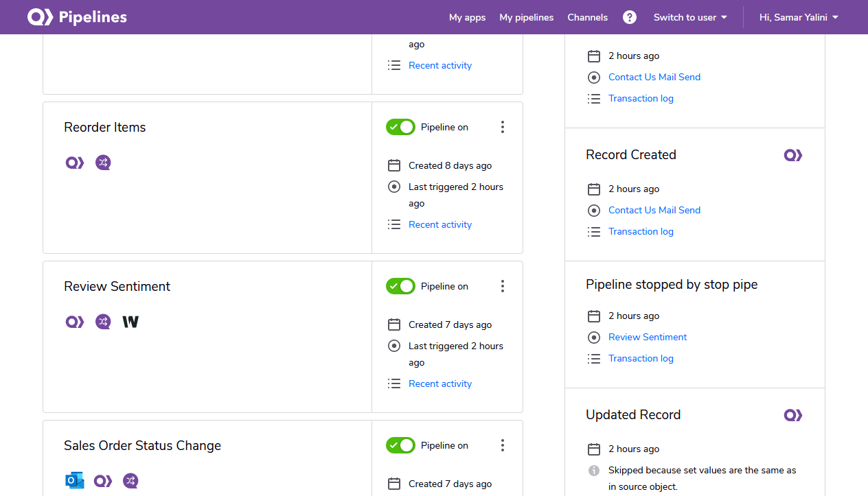Click the shuffle channel icon under Reorder Items
Screen dimensions: 868x496
[103, 163]
